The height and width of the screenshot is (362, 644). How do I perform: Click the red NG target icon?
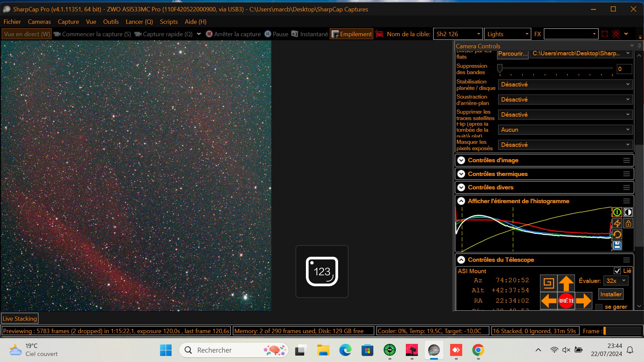pos(379,34)
